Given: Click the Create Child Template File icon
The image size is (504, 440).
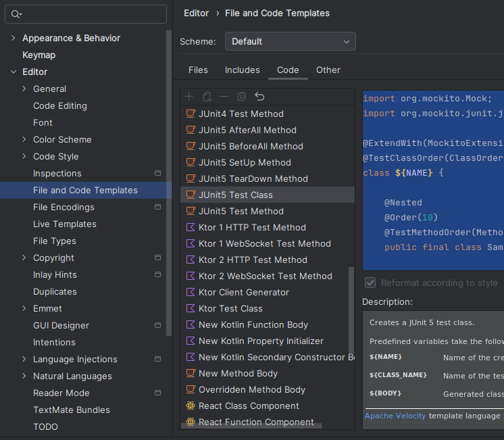Looking at the screenshot, I should [207, 97].
